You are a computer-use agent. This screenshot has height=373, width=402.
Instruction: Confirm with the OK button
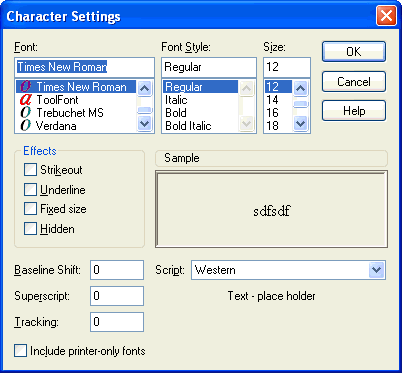point(354,52)
